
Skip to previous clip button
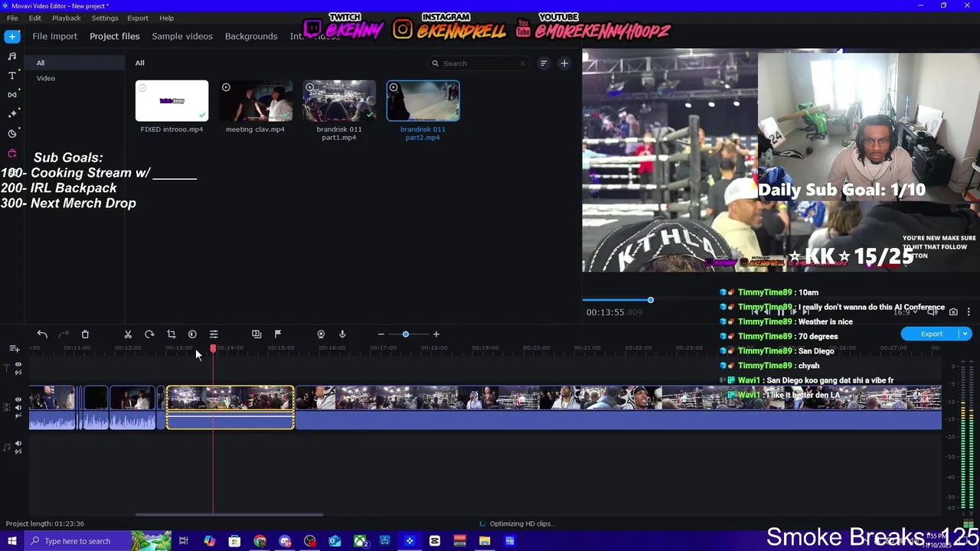point(754,312)
